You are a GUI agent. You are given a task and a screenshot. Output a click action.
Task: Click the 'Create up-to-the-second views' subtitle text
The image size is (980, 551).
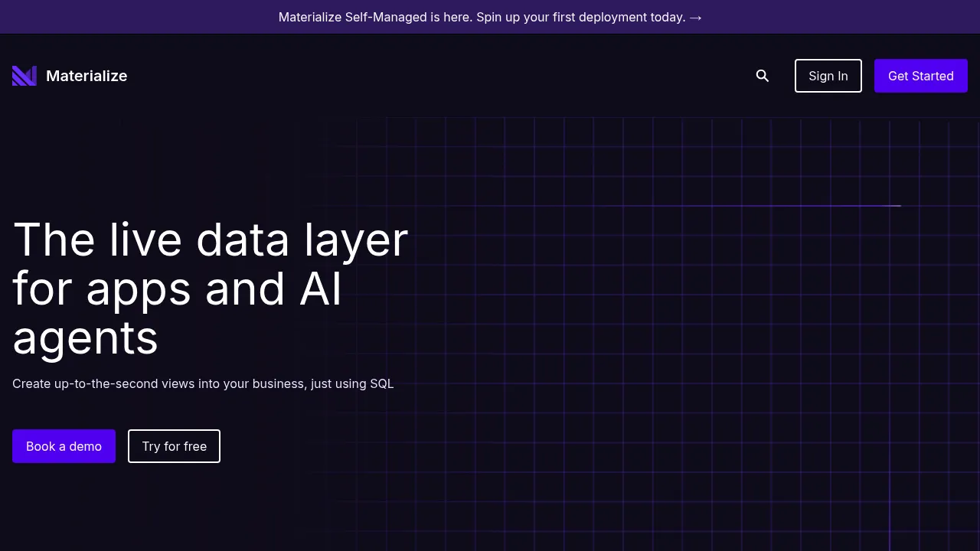pos(203,383)
